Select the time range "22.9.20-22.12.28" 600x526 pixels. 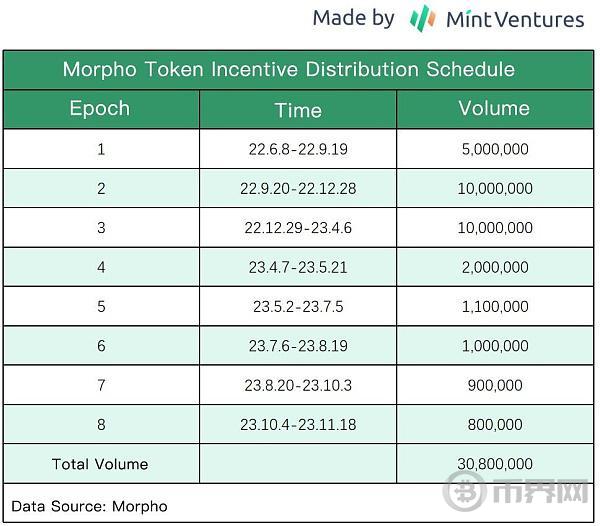tap(298, 188)
